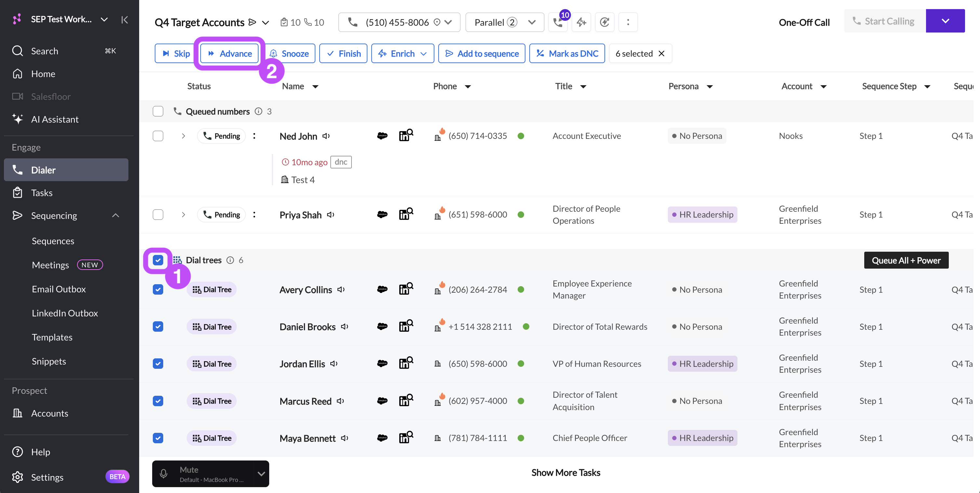Click the microphone Mute icon

tap(164, 473)
